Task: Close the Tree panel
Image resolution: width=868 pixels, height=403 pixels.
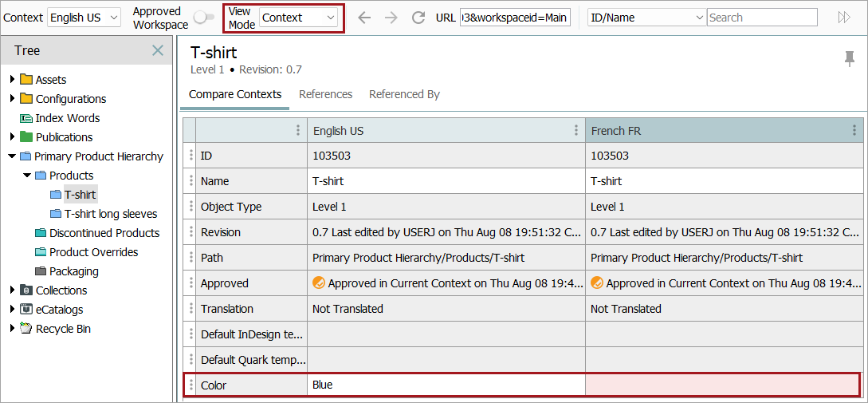Action: [x=158, y=50]
